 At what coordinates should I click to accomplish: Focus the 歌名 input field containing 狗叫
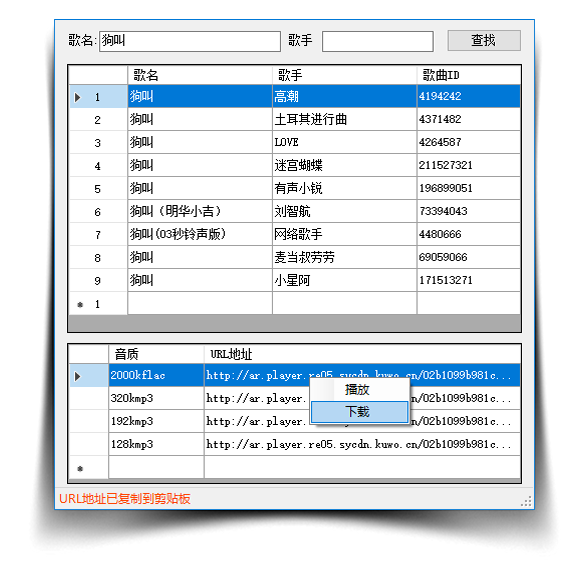190,41
